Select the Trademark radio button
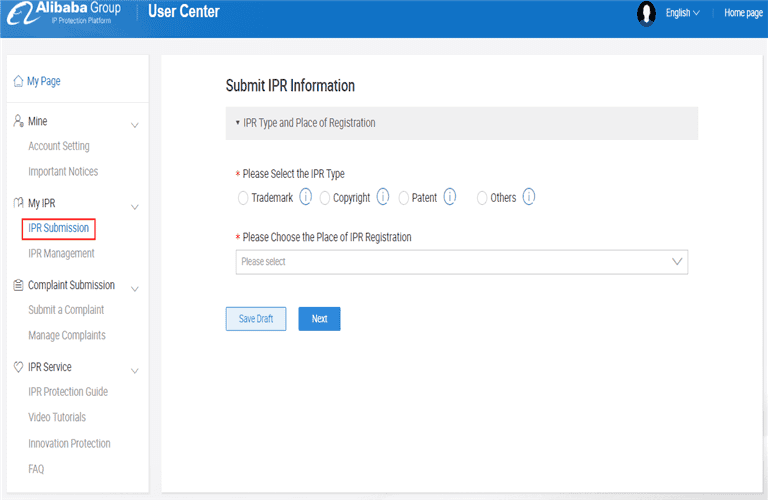The width and height of the screenshot is (768, 500). 242,198
